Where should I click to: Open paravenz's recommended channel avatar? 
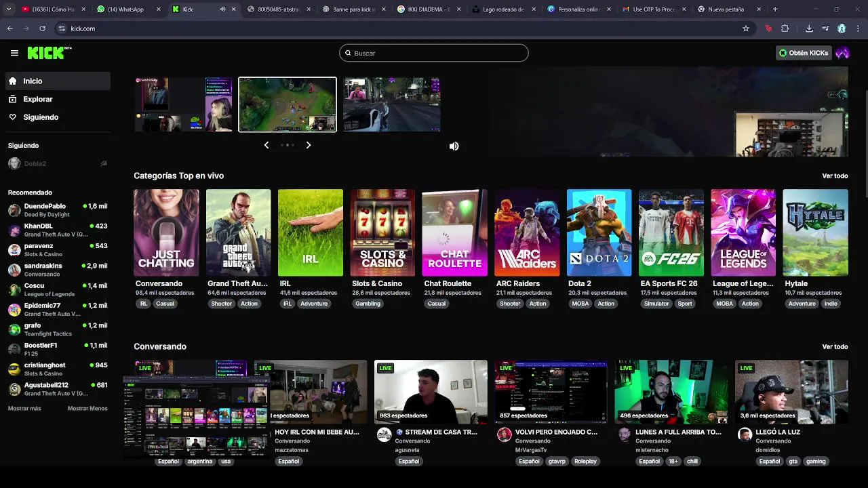(14, 250)
